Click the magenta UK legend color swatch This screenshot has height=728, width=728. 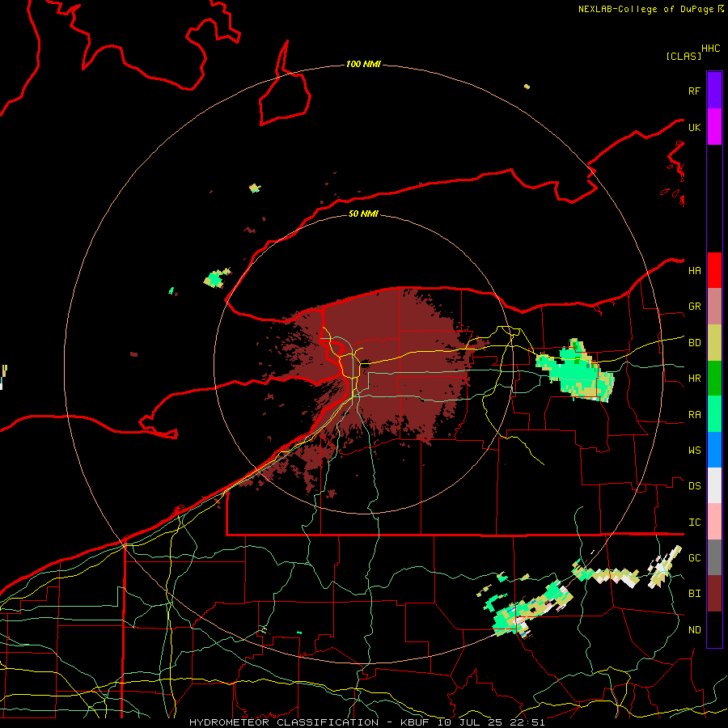coord(714,127)
